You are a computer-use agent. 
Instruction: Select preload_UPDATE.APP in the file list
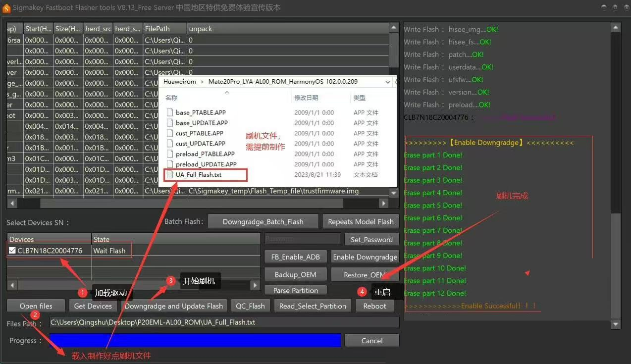coord(206,164)
